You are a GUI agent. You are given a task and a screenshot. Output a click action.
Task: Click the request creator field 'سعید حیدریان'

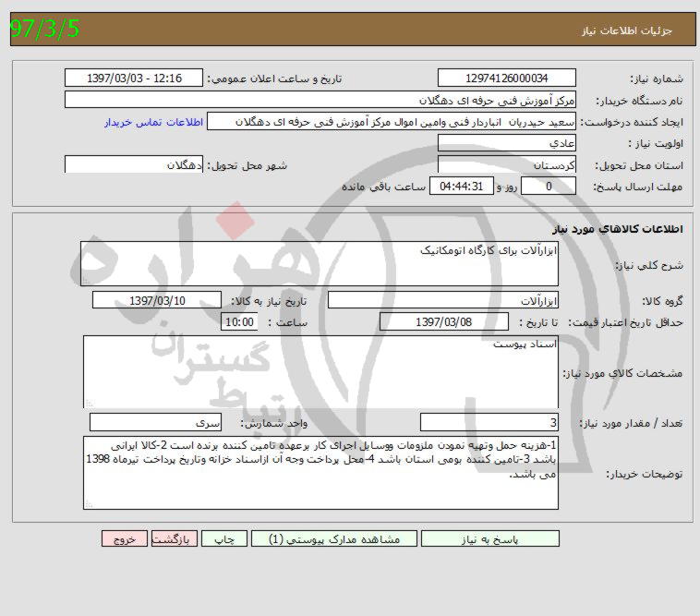392,122
